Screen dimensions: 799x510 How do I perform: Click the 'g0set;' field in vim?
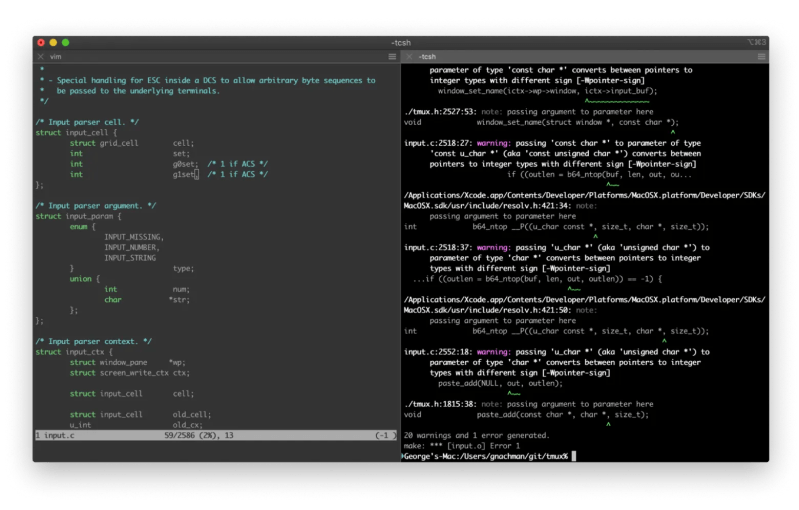[x=184, y=164]
